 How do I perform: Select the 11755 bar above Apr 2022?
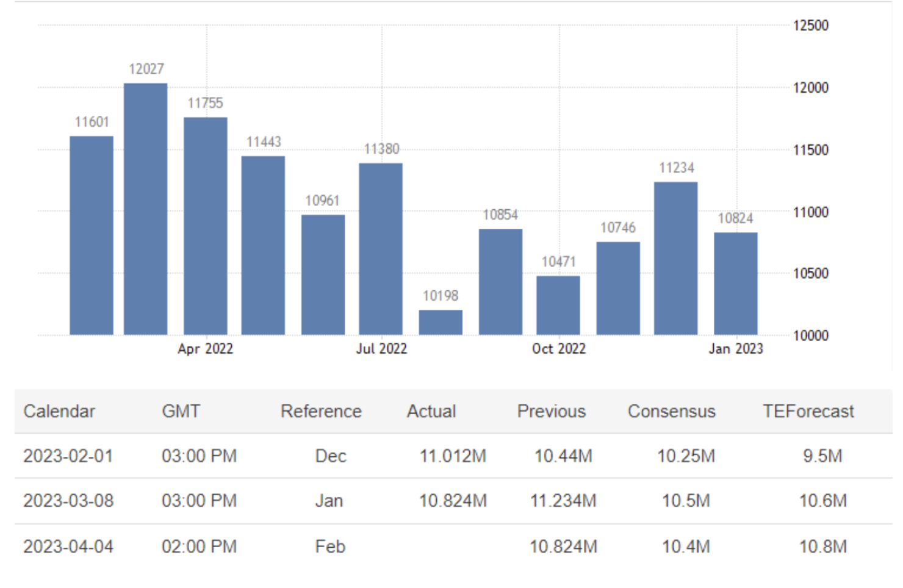(205, 226)
